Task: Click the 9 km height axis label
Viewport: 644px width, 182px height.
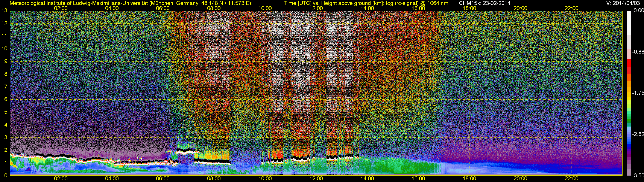Action: point(6,61)
